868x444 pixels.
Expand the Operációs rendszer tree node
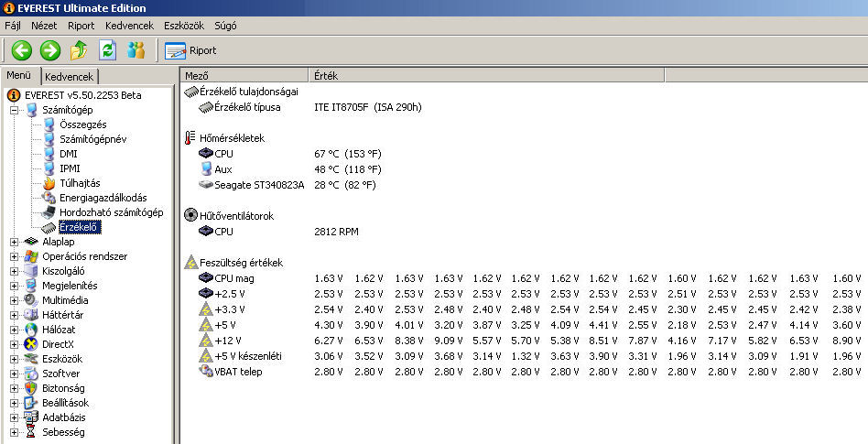(14, 256)
